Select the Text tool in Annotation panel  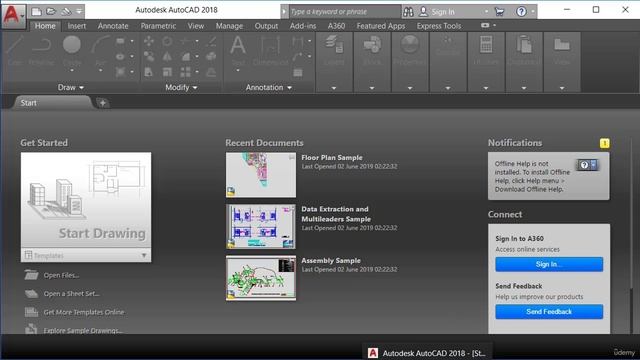coord(238,51)
